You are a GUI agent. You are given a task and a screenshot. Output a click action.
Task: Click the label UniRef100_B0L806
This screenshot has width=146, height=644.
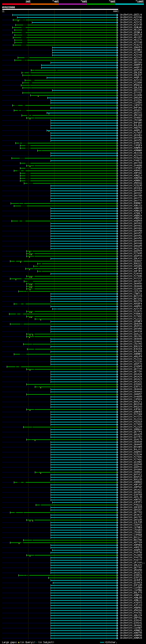(131, 125)
